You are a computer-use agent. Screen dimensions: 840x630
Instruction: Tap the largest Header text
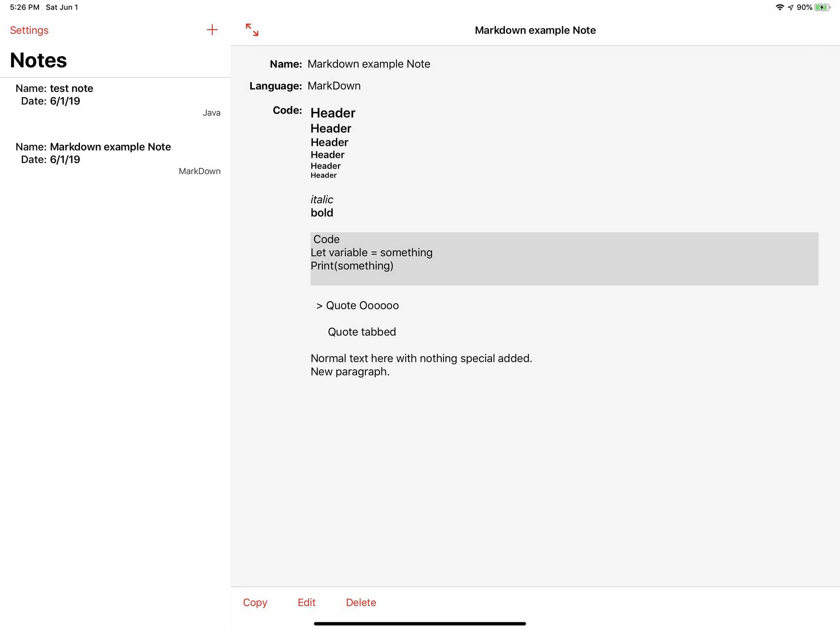(x=333, y=113)
